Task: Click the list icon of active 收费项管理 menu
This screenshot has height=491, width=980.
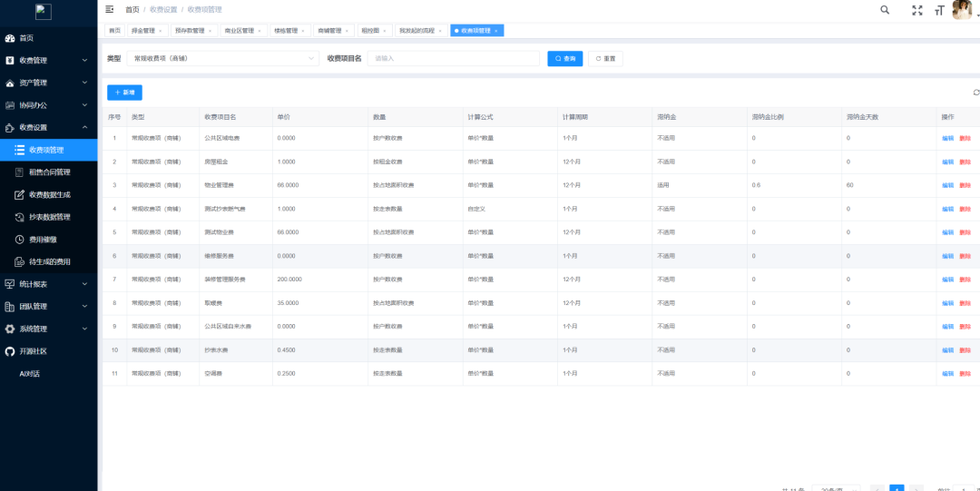Action: pos(19,150)
